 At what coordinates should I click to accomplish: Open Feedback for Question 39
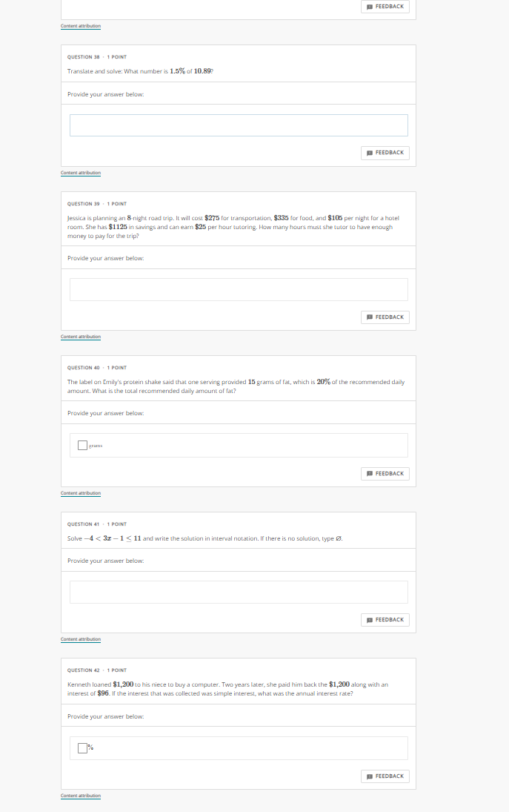(385, 317)
